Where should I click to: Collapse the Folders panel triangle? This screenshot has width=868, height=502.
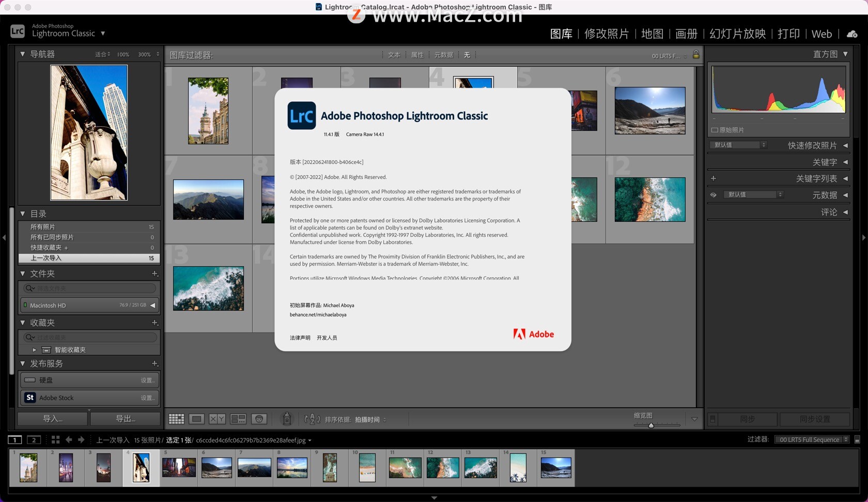pyautogui.click(x=23, y=273)
